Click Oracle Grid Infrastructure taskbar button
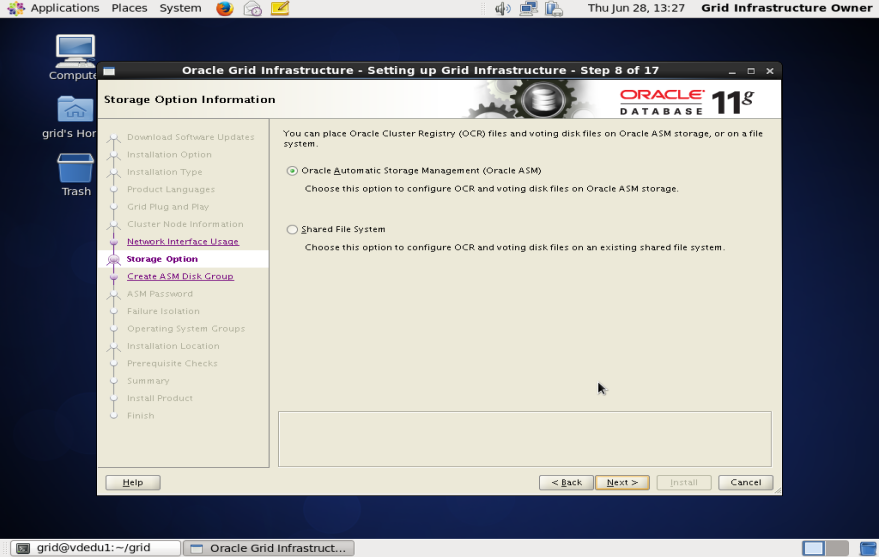 (269, 548)
